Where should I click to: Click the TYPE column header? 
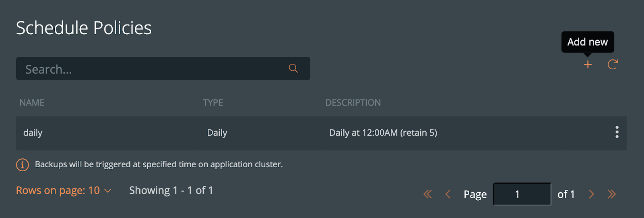[x=213, y=103]
